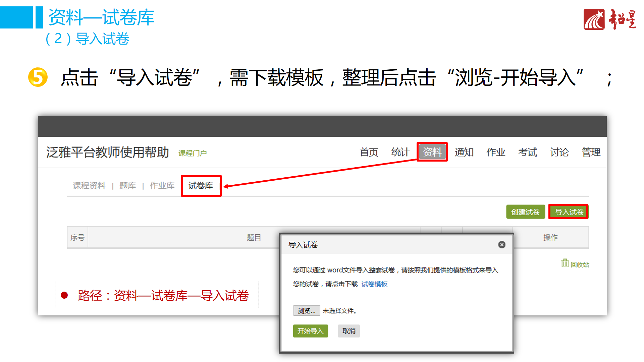644x362 pixels.
Task: Open the 作业 navigation item
Action: pyautogui.click(x=496, y=153)
